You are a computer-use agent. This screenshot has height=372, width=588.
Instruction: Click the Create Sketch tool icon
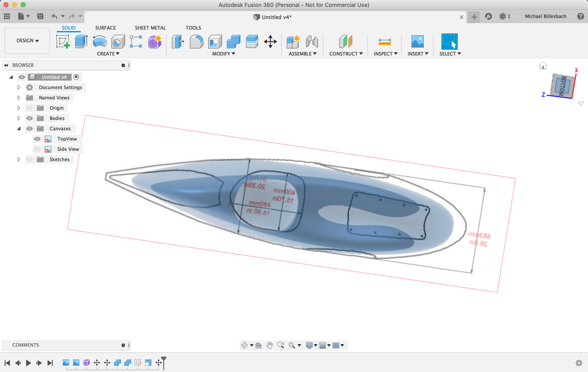[63, 41]
